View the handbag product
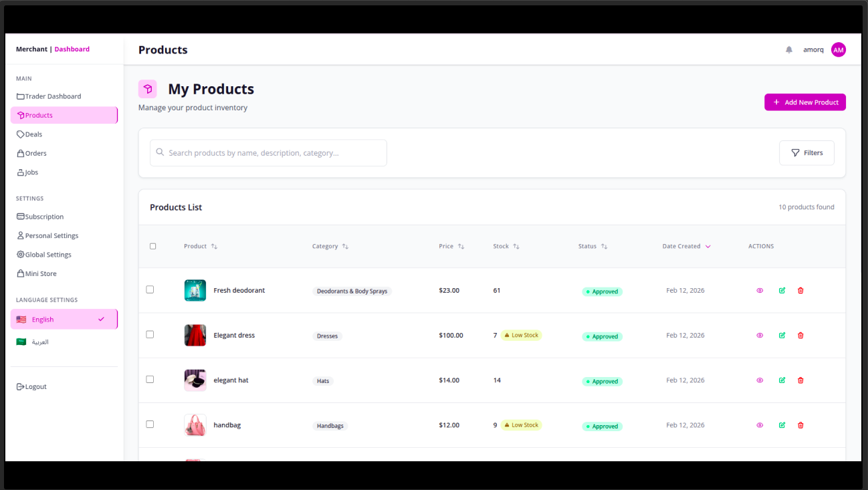This screenshot has height=490, width=868. pos(760,424)
